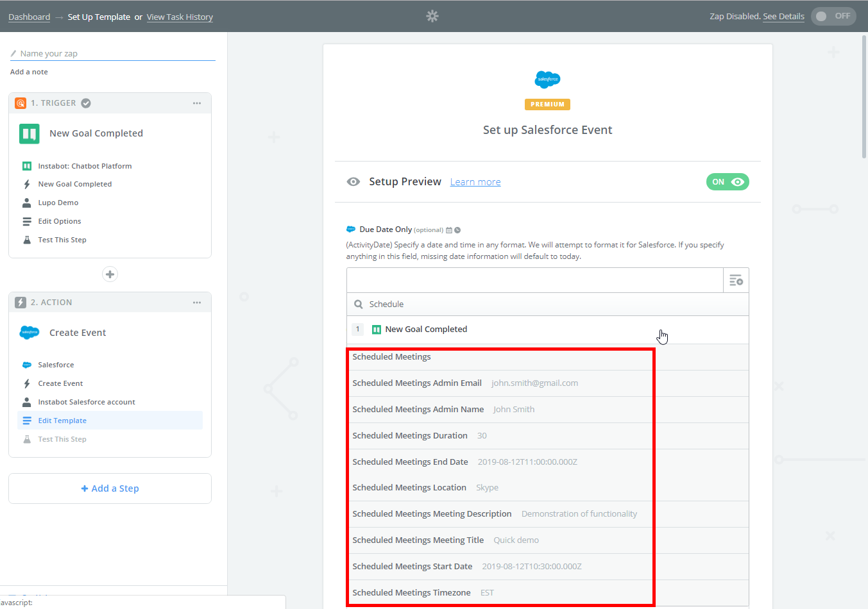Click the insert field icon button

pos(736,280)
